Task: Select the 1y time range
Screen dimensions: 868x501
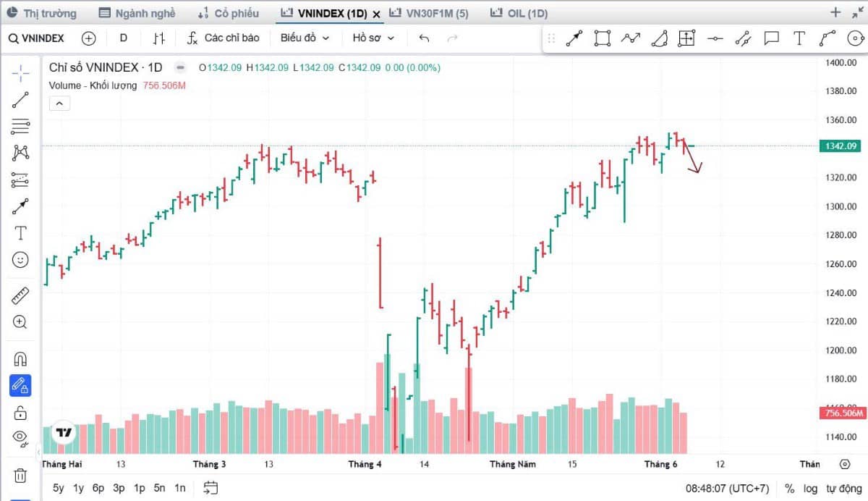Action: [78, 488]
